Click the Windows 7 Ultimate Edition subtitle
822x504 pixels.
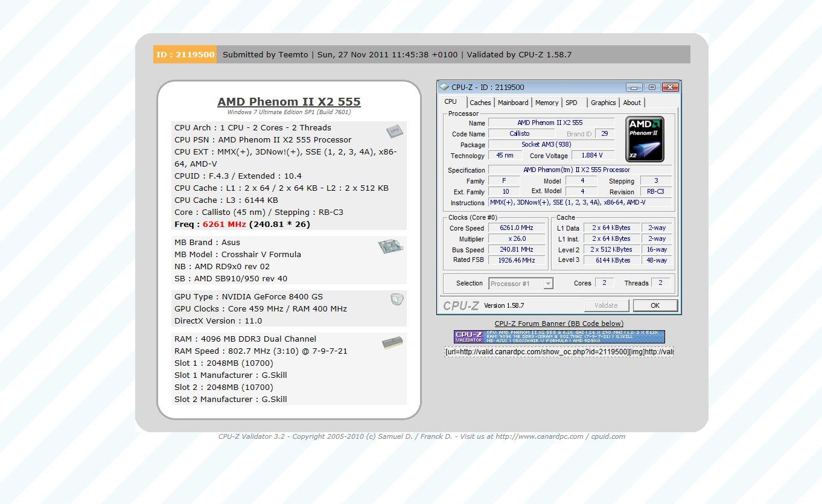289,112
